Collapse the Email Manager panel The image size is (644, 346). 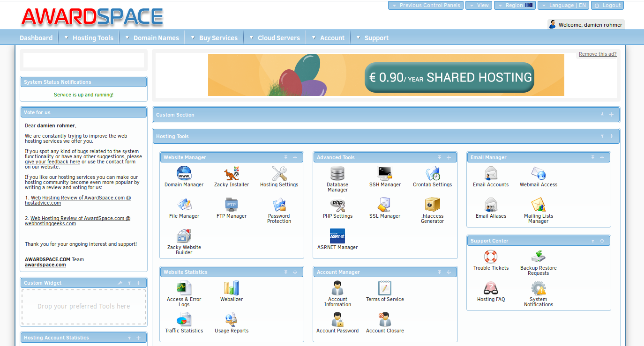pos(593,157)
